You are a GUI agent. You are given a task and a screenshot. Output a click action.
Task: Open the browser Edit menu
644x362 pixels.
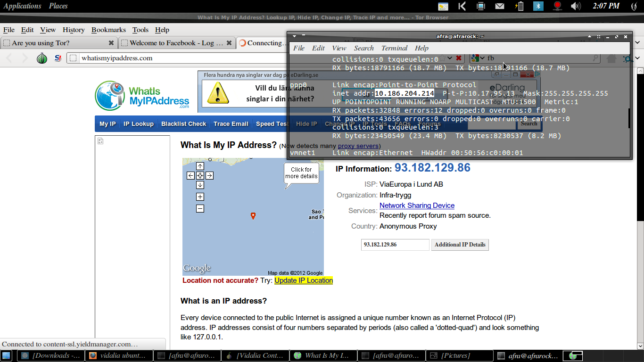point(27,30)
